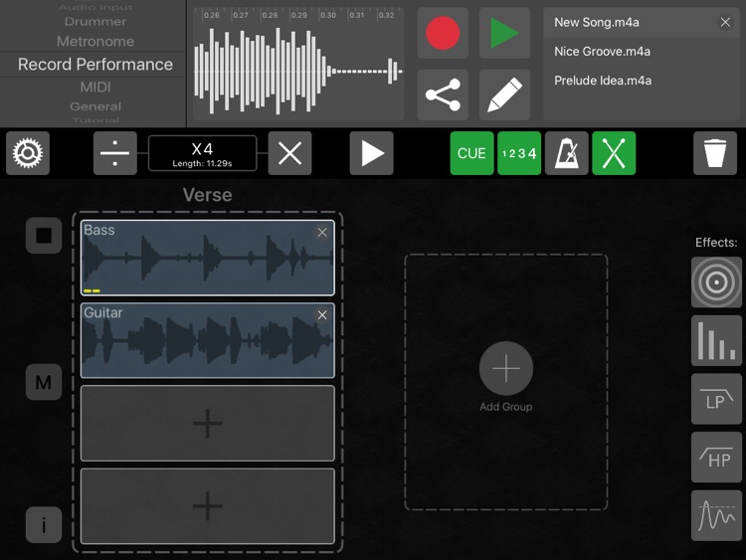Image resolution: width=746 pixels, height=560 pixels.
Task: Start recording with the red record button
Action: coord(443,33)
